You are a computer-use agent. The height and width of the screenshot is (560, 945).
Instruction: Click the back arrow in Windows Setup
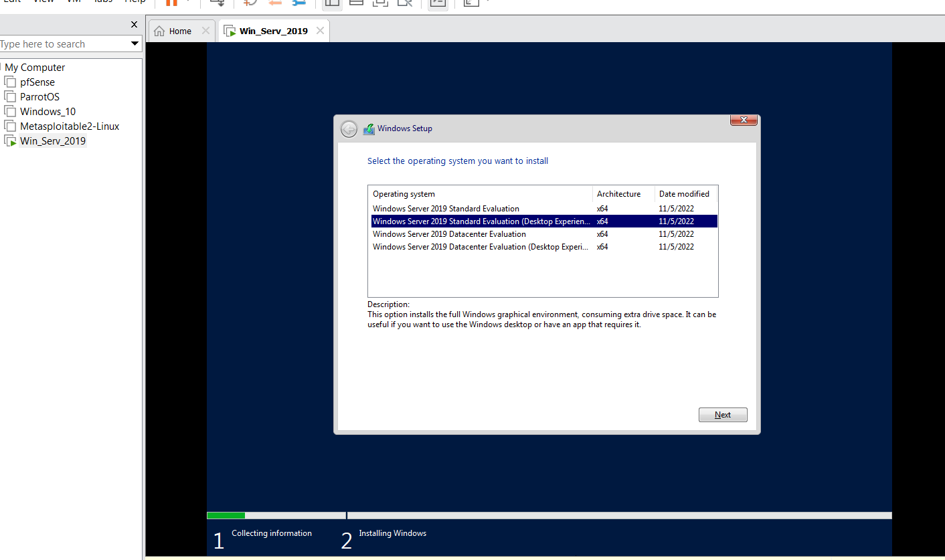click(349, 129)
